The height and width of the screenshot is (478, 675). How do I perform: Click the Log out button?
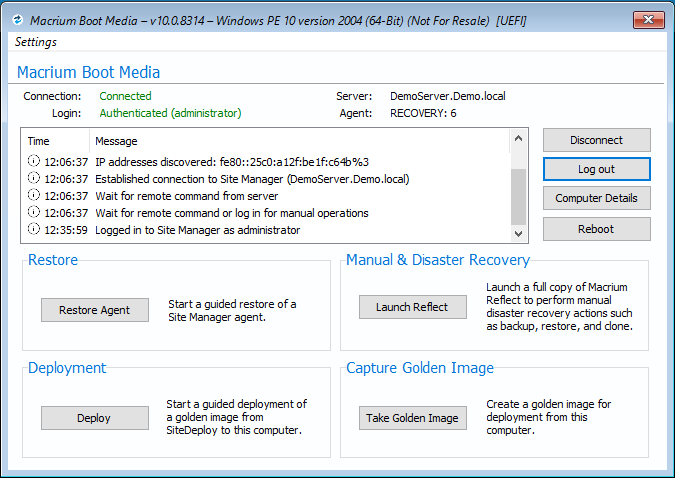(x=597, y=169)
